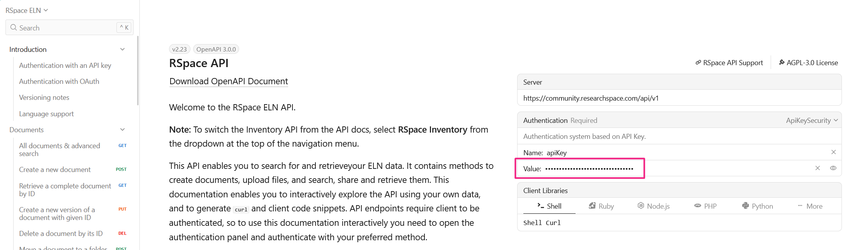Open the RSpace ELN dropdown
This screenshot has height=250, width=868.
click(x=26, y=11)
